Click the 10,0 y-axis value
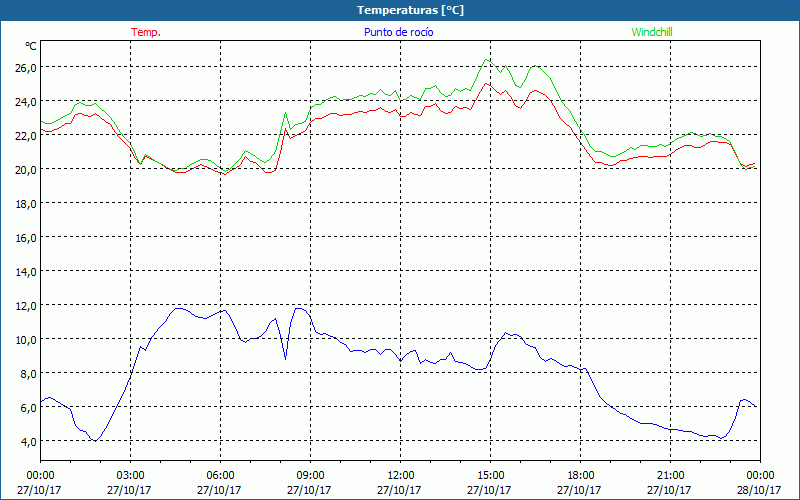This screenshot has height=500, width=800. pyautogui.click(x=26, y=339)
